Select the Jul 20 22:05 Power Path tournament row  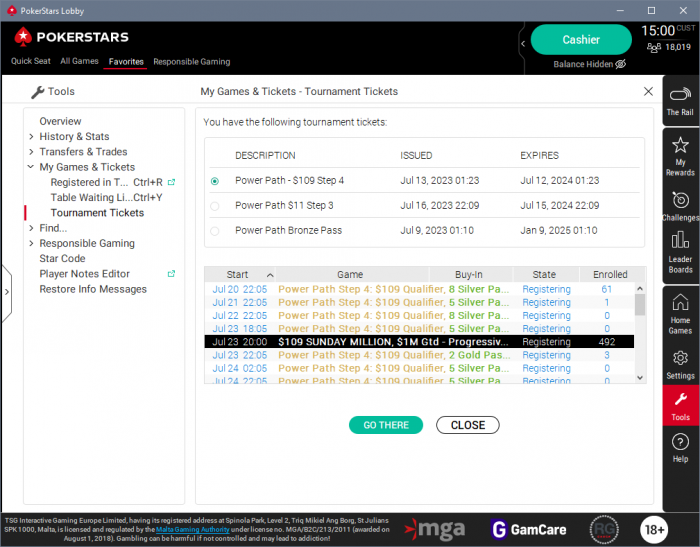point(419,289)
